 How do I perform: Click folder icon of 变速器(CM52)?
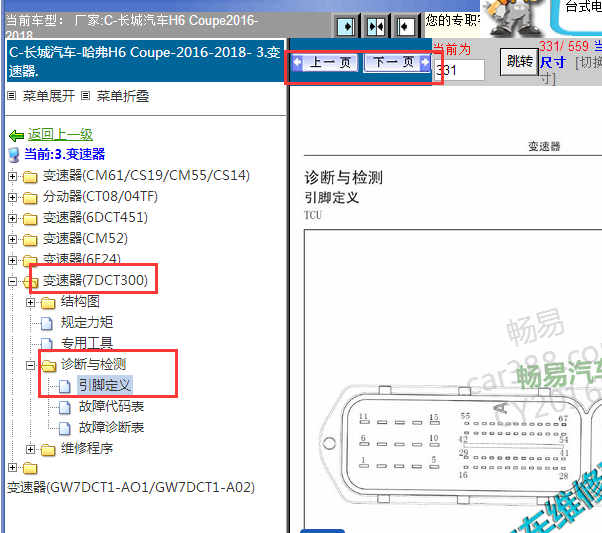point(30,240)
